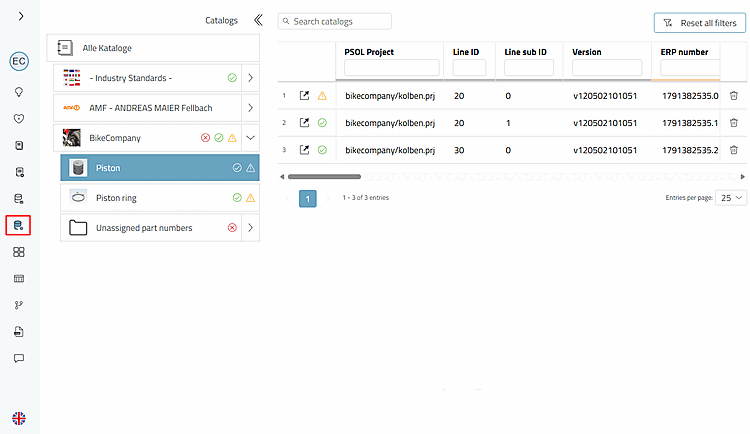This screenshot has height=434, width=750.
Task: Click the Line sub ID filter field
Action: 529,67
